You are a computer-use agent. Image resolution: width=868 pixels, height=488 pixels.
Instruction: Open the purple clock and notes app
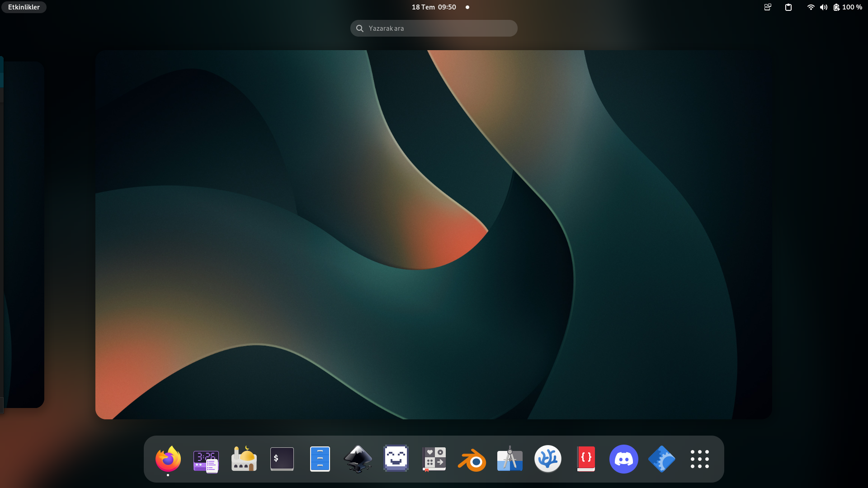206,459
